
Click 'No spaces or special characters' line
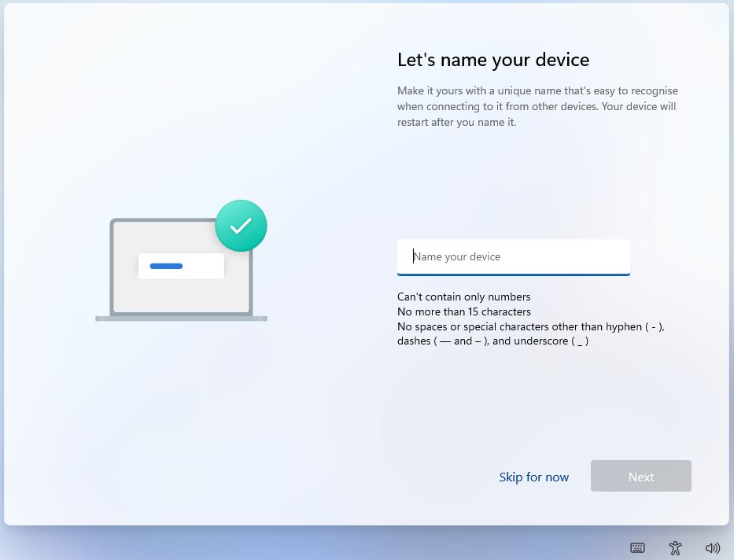point(531,326)
